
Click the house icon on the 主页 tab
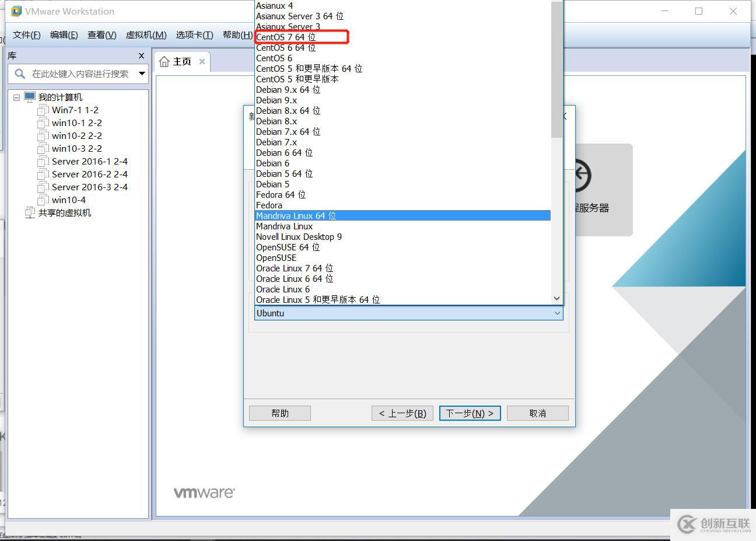[164, 61]
